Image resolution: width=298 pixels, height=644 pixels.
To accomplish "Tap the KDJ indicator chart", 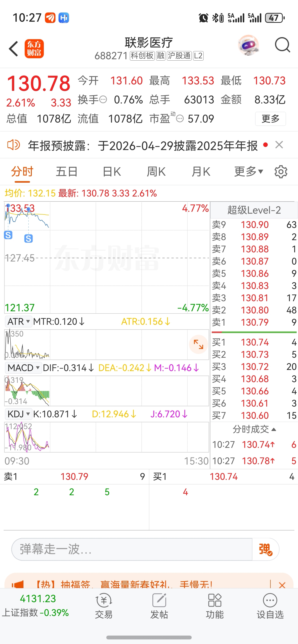I will (x=107, y=437).
